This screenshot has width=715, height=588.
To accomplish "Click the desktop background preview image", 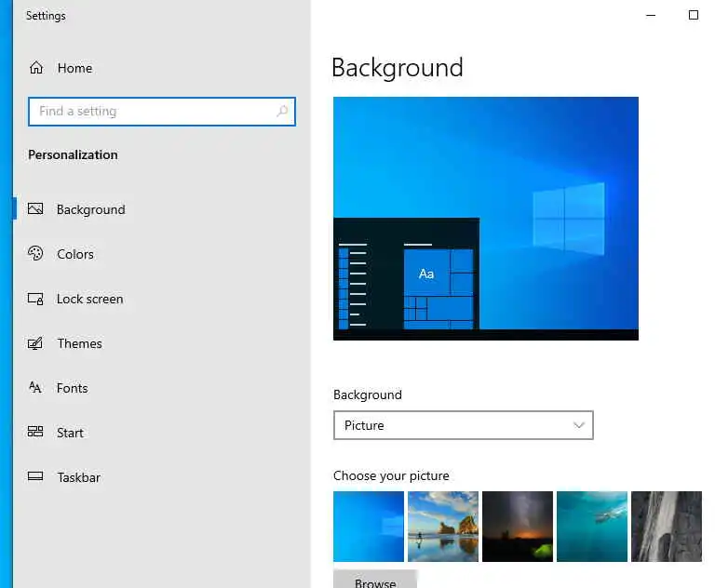I will (x=486, y=219).
